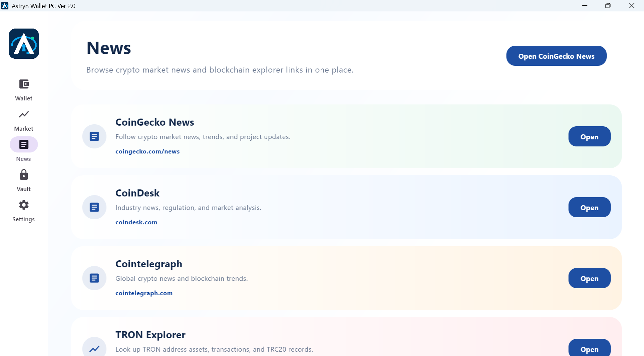Go to Wallet section label

pyautogui.click(x=24, y=98)
